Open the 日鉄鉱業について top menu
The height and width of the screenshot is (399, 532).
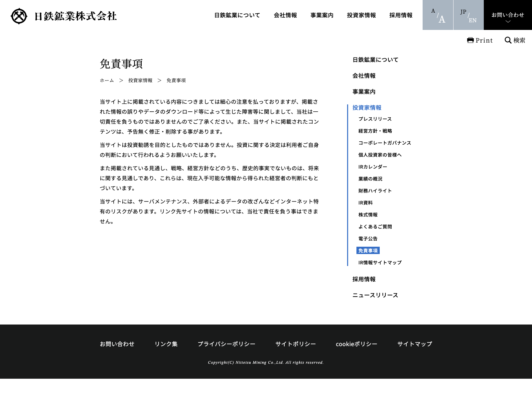click(x=237, y=15)
